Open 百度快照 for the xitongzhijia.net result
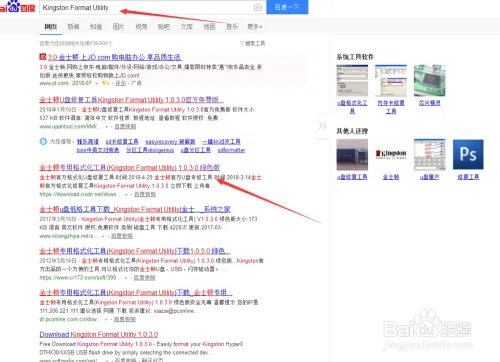The image size is (500, 362). [122, 236]
